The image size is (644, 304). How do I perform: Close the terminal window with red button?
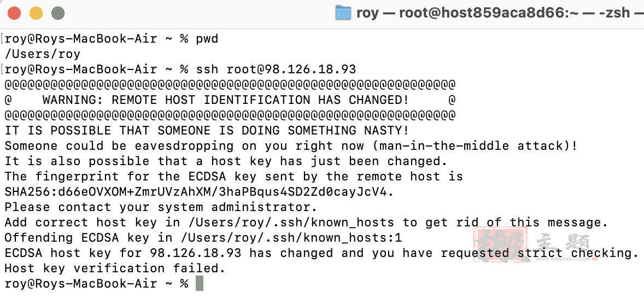15,14
